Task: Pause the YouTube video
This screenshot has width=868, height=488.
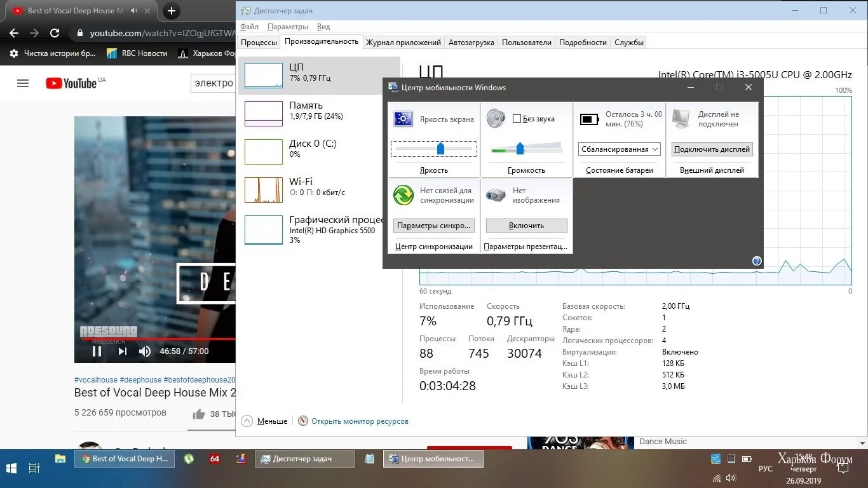Action: click(x=97, y=351)
